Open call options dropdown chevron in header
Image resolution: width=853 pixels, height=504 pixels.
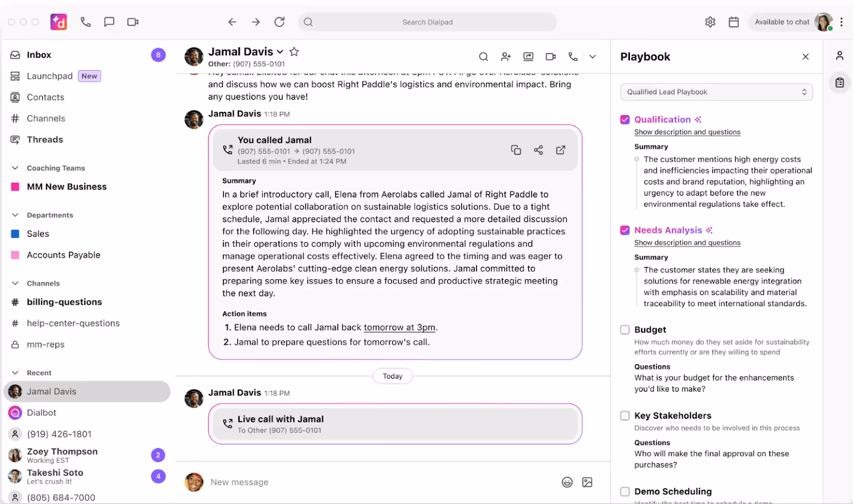[x=592, y=56]
